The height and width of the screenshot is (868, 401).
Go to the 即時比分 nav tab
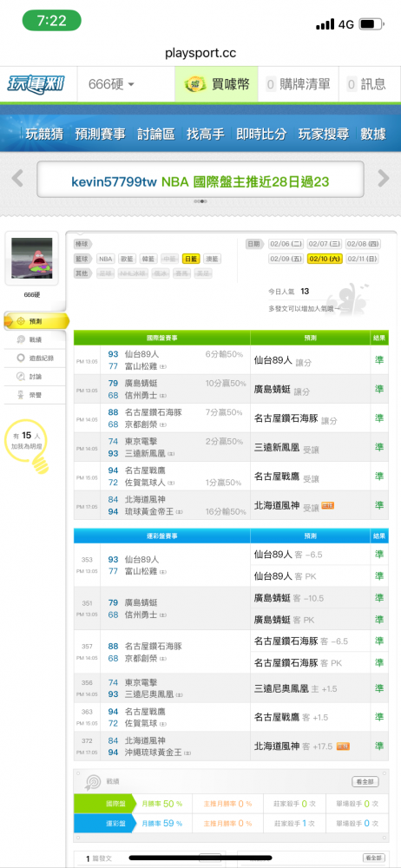coord(261,134)
